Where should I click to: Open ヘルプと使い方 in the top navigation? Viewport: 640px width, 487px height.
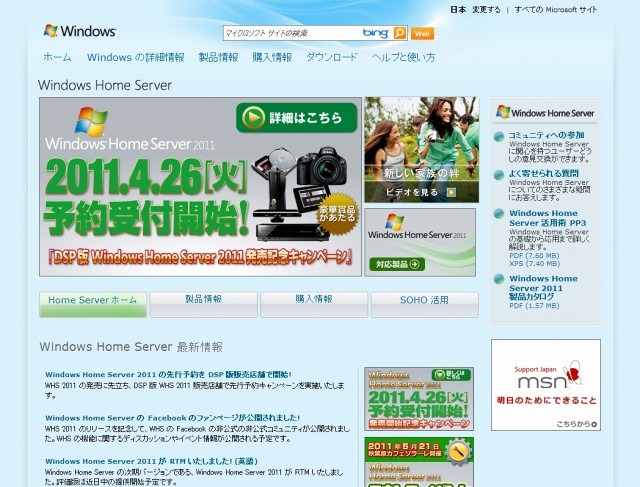pos(403,57)
